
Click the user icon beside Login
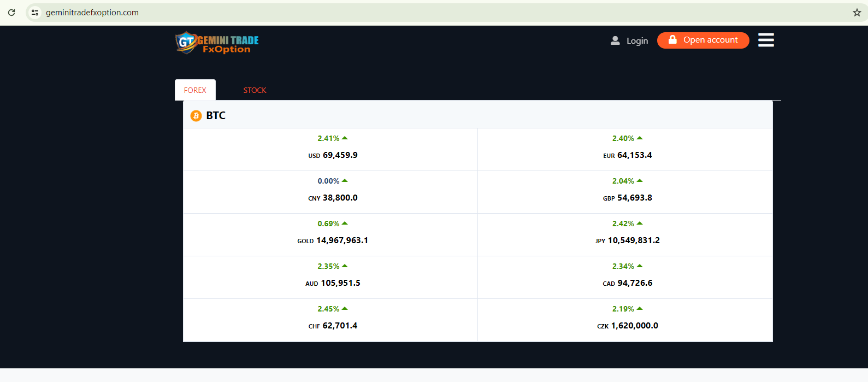coord(615,40)
